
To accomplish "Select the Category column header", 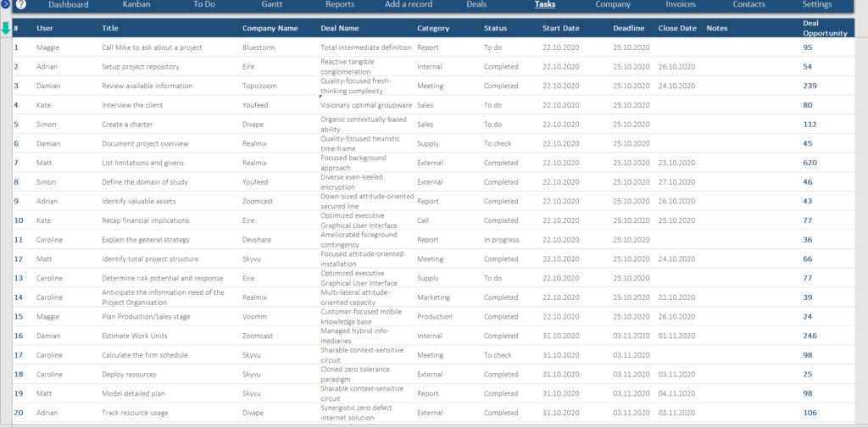I will [x=433, y=29].
